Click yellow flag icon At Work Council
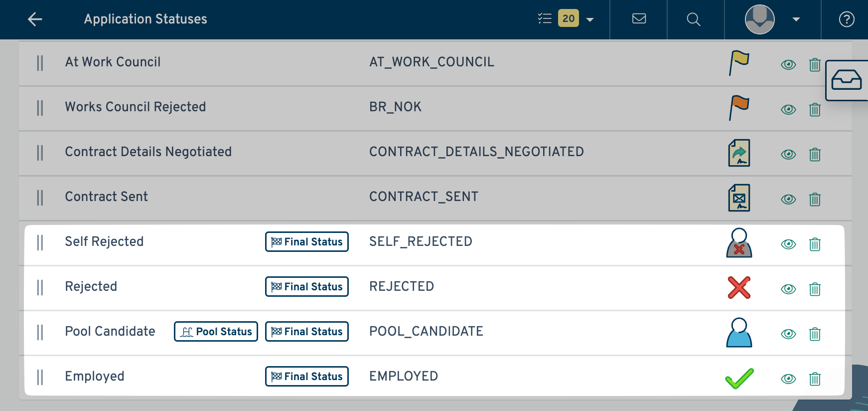Image resolution: width=868 pixels, height=411 pixels. coord(739,63)
